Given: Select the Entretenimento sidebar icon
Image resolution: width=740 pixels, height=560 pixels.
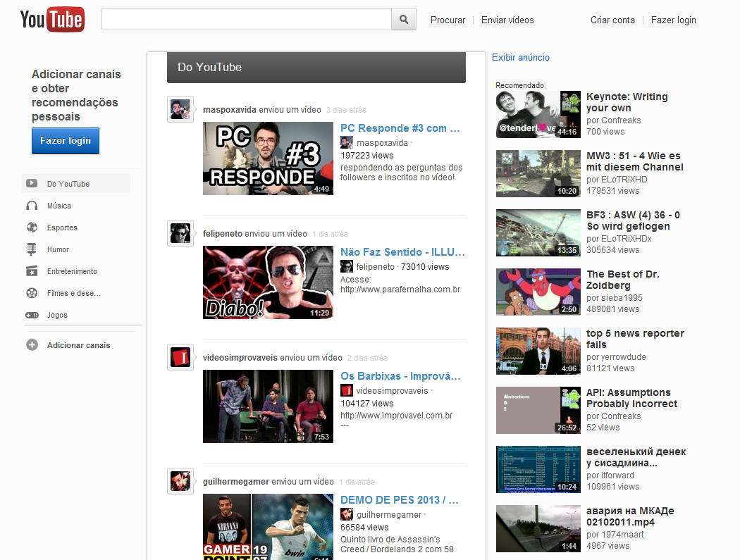Looking at the screenshot, I should click(x=32, y=270).
